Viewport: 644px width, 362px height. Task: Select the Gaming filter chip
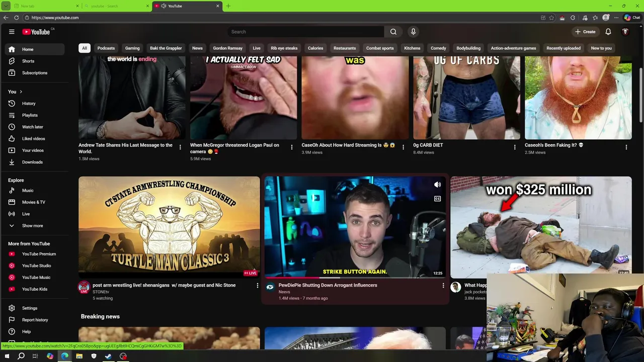pyautogui.click(x=132, y=48)
